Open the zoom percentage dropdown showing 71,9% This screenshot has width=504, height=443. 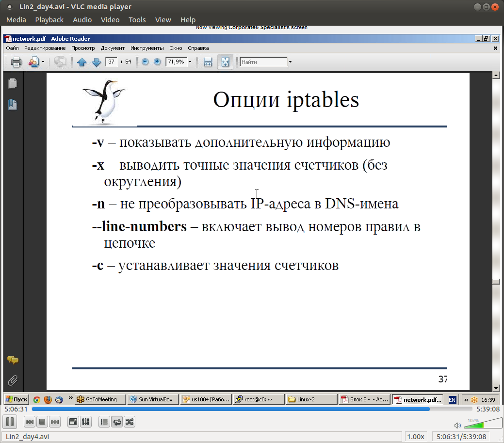coord(189,62)
